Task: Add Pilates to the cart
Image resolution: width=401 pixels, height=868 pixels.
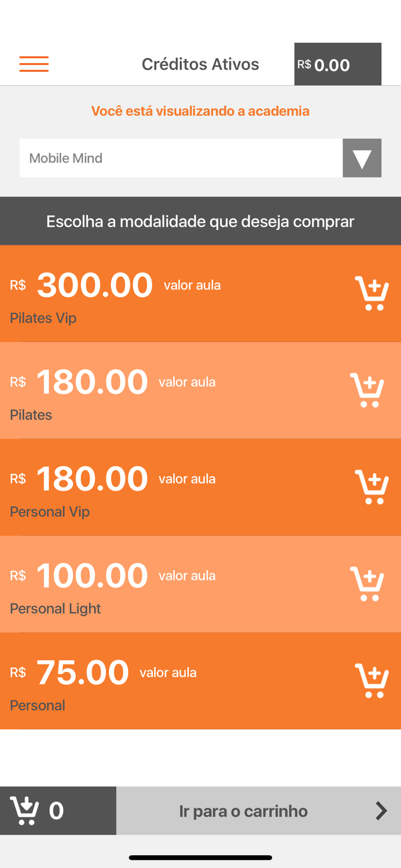Action: pyautogui.click(x=369, y=390)
